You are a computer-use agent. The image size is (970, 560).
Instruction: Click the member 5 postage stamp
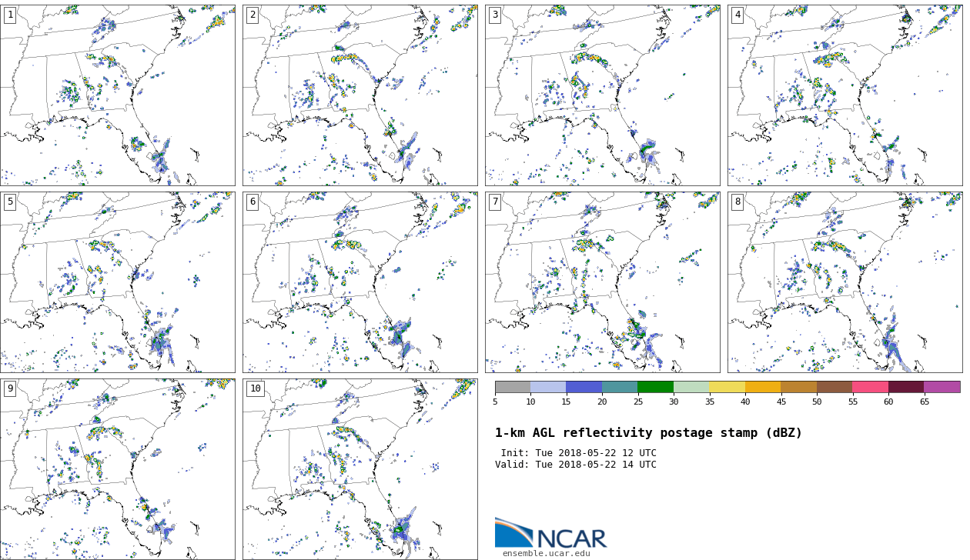118,282
